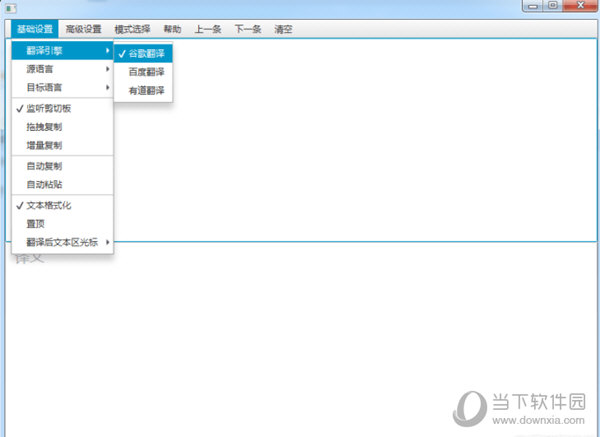Open the 基础设置 menu
Image resolution: width=600 pixels, height=437 pixels.
(35, 29)
